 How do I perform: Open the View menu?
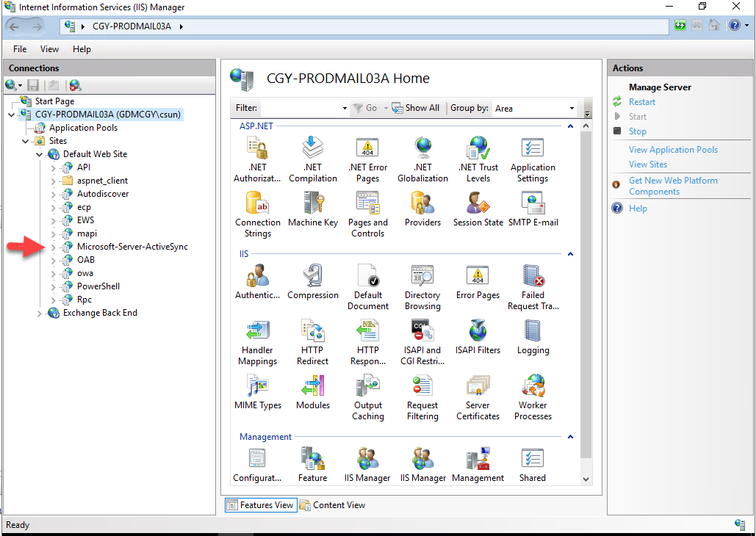pyautogui.click(x=49, y=49)
